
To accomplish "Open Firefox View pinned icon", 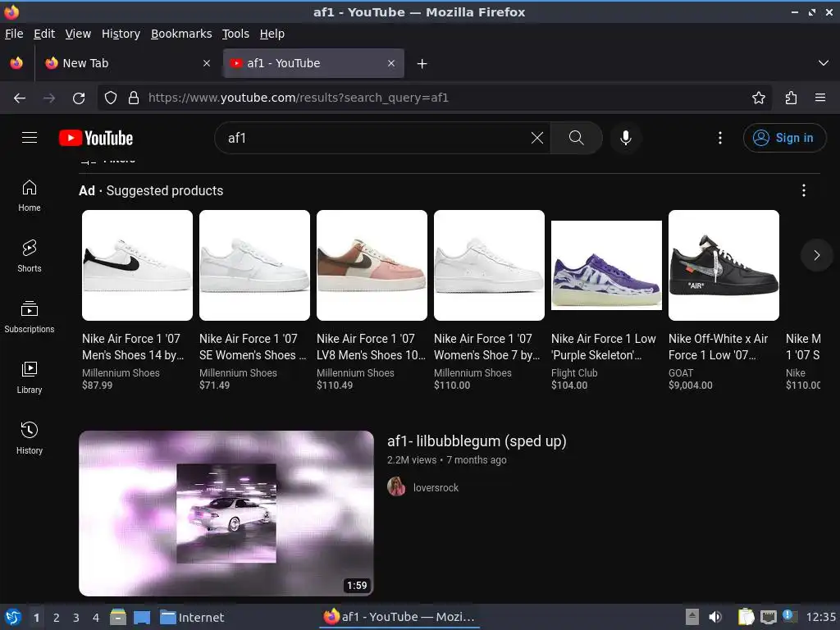I will coord(16,63).
